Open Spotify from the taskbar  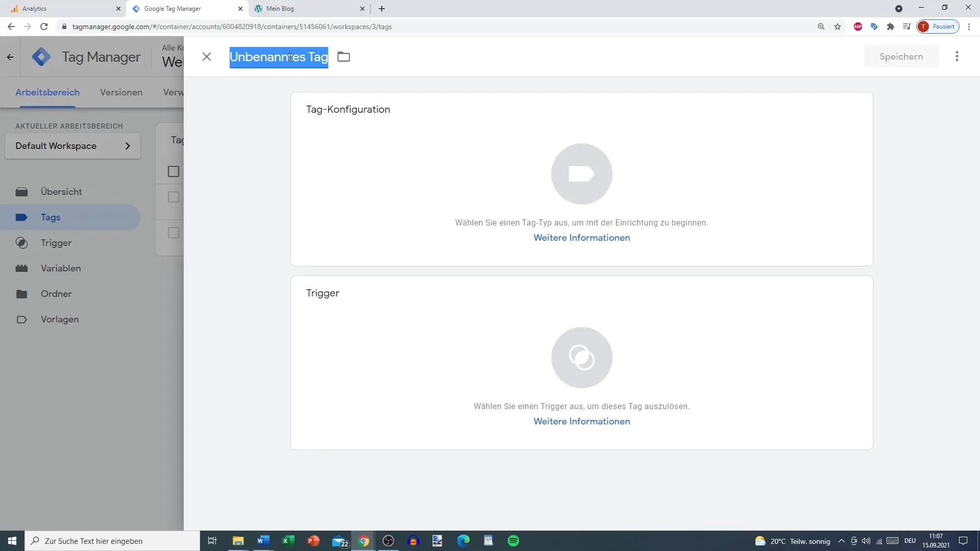click(x=513, y=541)
